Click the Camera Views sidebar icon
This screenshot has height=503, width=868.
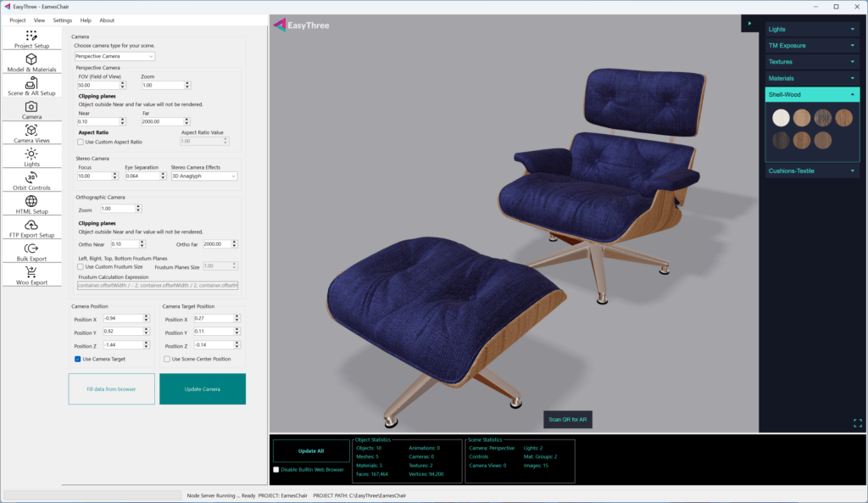pyautogui.click(x=31, y=130)
